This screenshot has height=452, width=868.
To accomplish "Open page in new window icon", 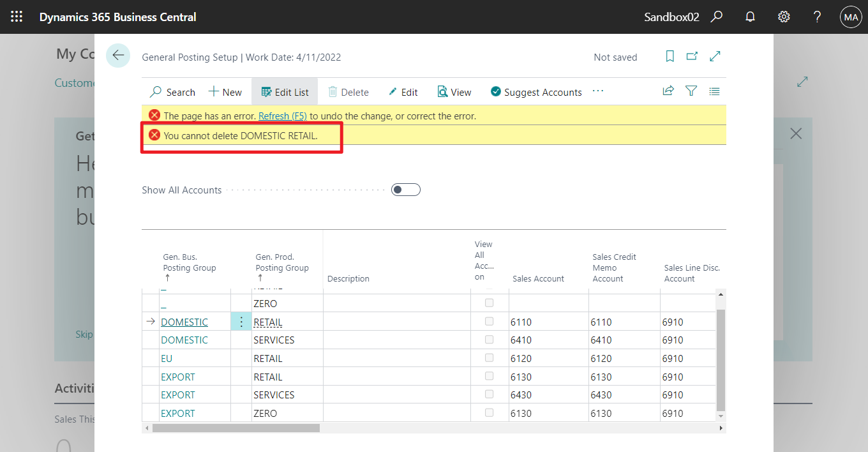I will (x=692, y=57).
